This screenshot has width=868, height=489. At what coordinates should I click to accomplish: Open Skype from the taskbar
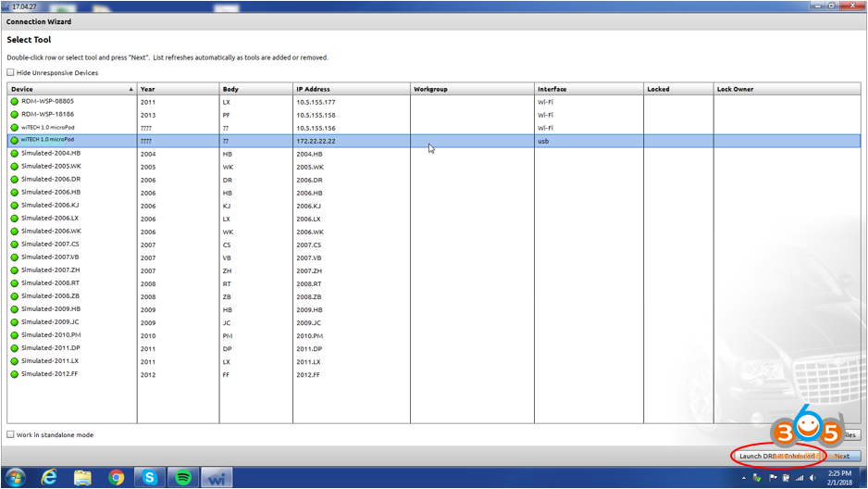[150, 477]
